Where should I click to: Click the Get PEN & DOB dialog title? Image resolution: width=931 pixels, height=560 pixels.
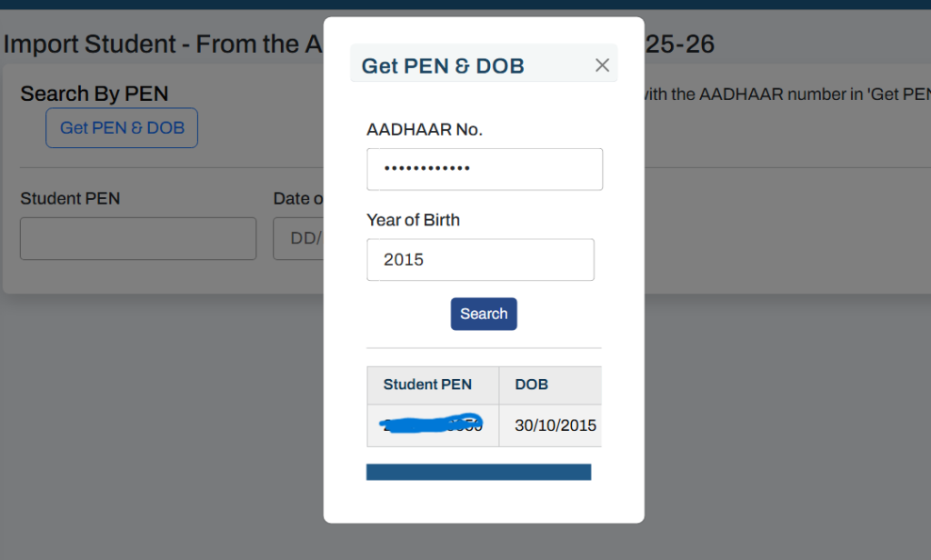pyautogui.click(x=443, y=65)
